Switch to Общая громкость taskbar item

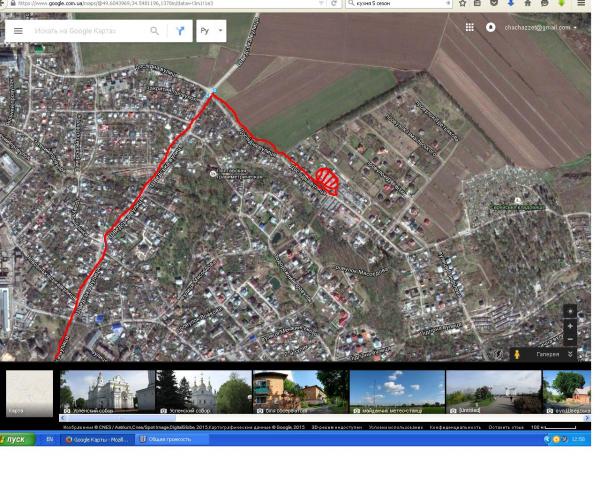[173, 439]
